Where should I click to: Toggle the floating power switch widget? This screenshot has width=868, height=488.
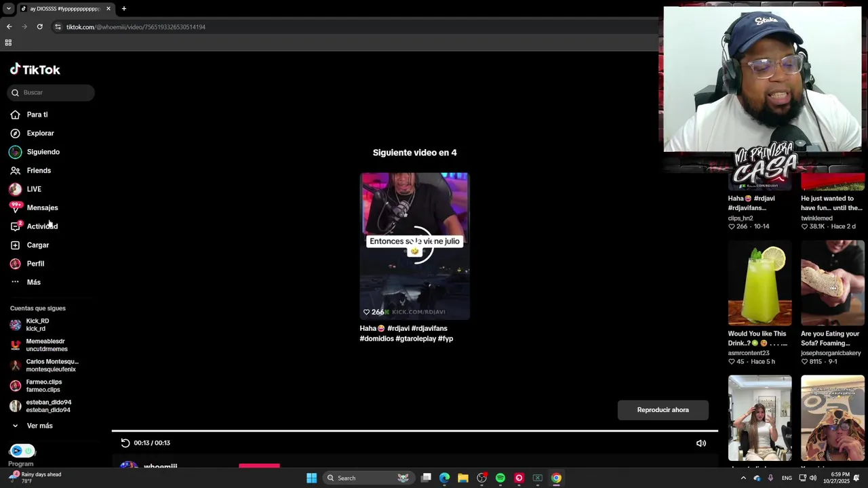[22, 451]
